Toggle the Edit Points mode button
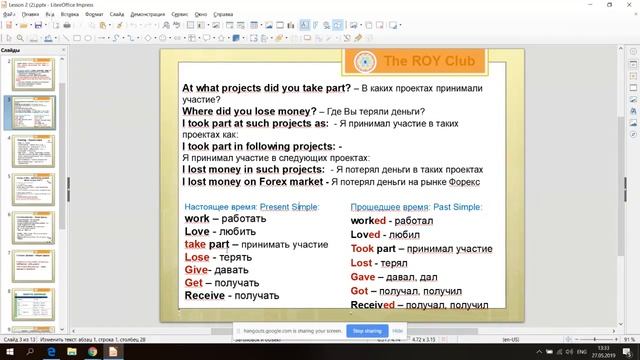Image resolution: width=640 pixels, height=360 pixels. [x=347, y=38]
